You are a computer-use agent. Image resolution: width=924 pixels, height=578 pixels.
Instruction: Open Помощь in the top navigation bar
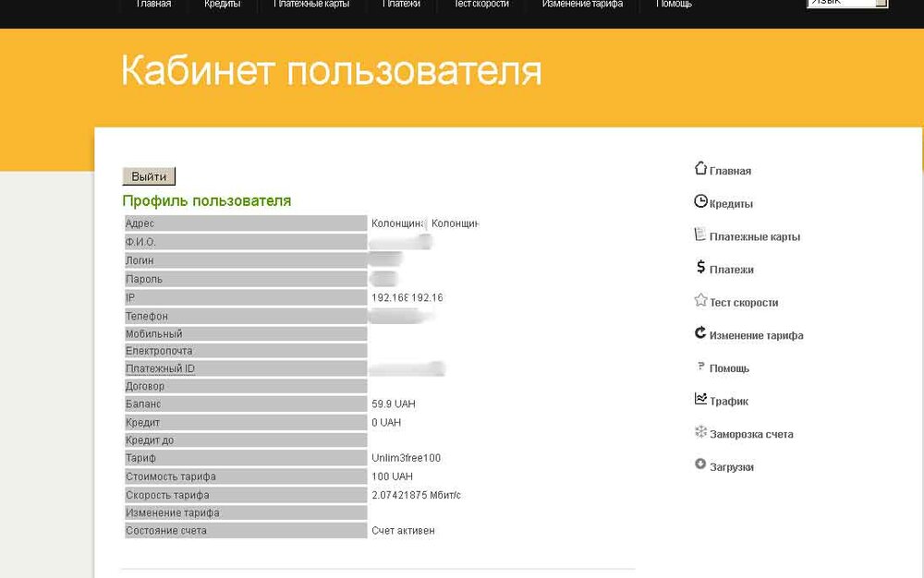coord(675,4)
